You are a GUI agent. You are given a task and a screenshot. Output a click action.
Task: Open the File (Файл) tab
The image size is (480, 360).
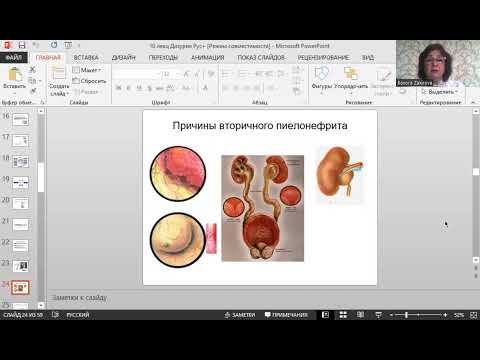[x=14, y=57]
